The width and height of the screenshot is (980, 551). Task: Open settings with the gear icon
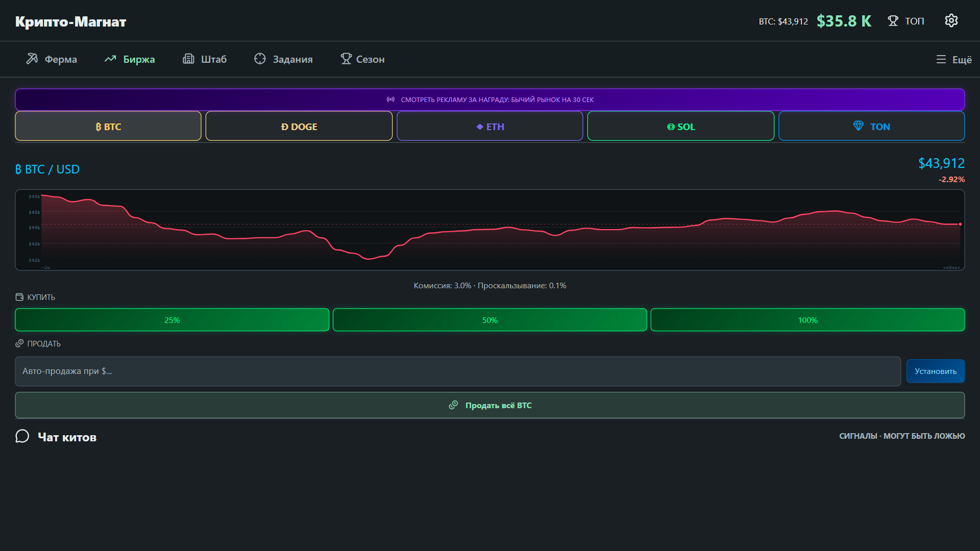tap(951, 20)
